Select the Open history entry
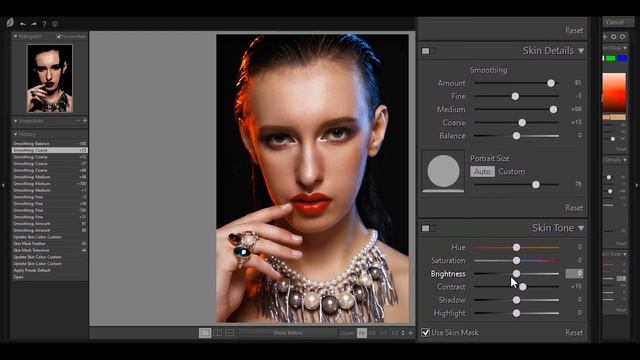 pos(50,277)
